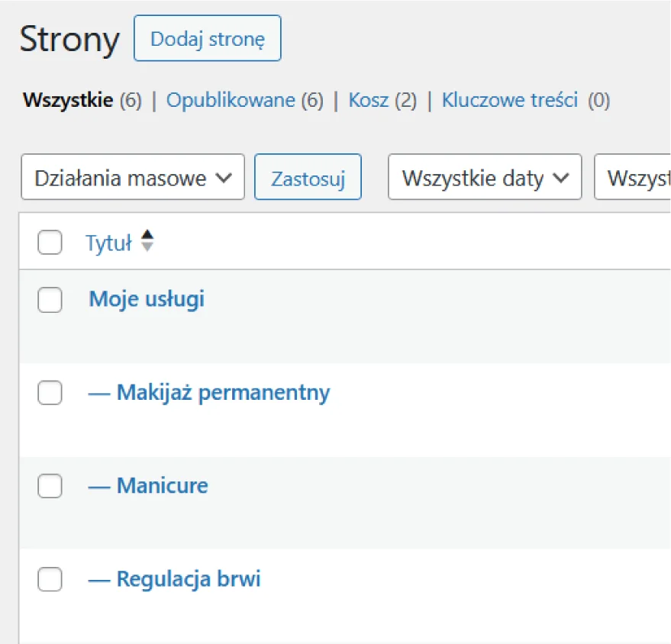
Task: Switch to the Opublikowane filter
Action: click(231, 100)
